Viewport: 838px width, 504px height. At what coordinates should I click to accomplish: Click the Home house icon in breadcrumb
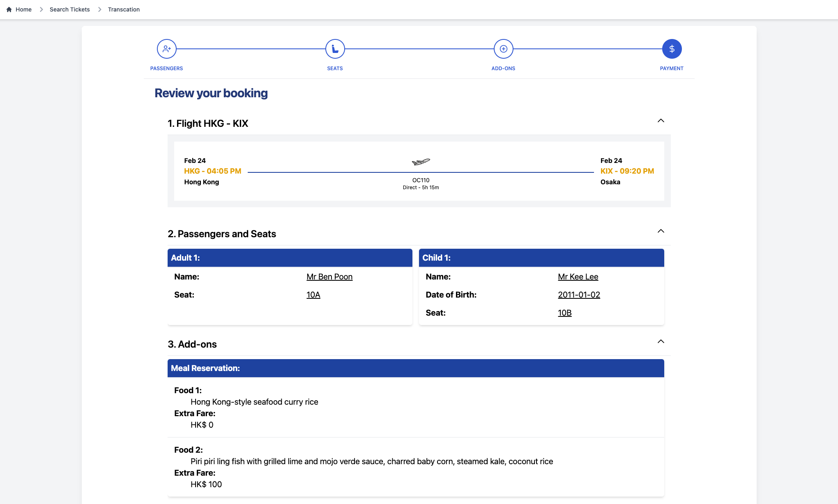click(x=9, y=9)
